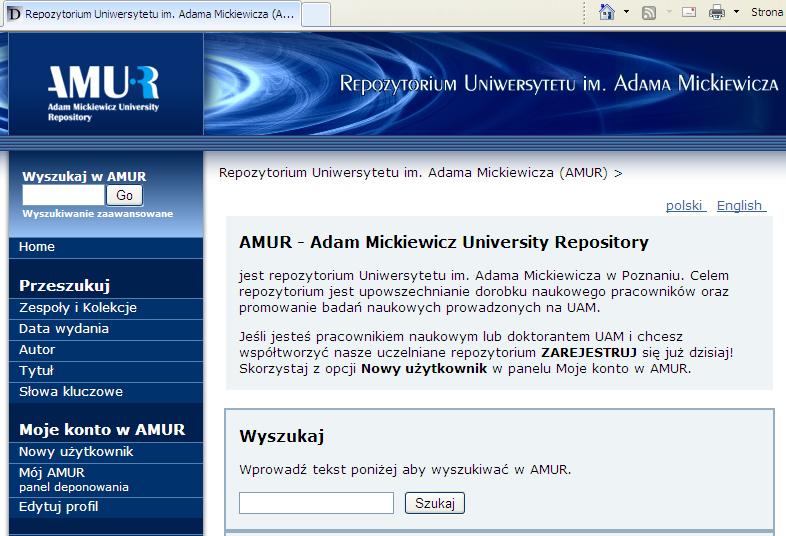Switch language to English
Viewport: 786px width, 536px height.
[x=741, y=206]
